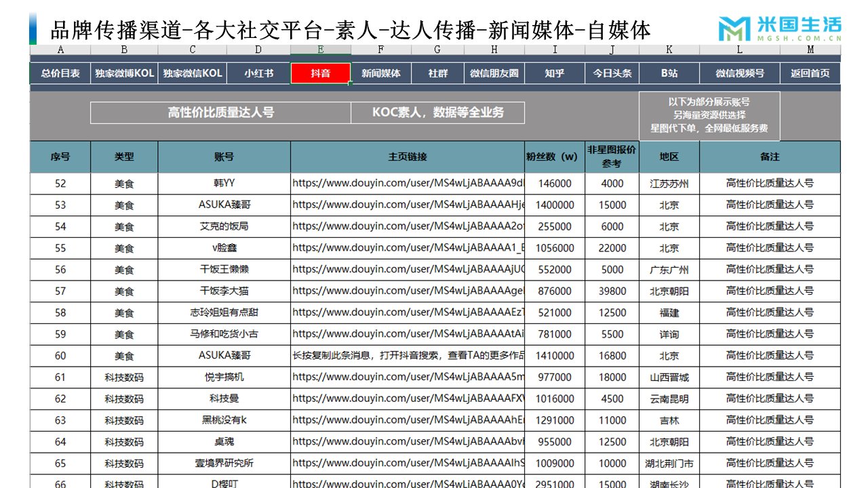
Task: Select fan count cell 1291000
Action: click(x=555, y=420)
